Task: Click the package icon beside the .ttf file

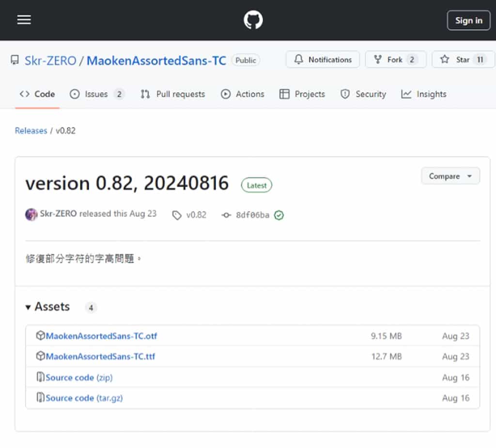Action: 40,356
